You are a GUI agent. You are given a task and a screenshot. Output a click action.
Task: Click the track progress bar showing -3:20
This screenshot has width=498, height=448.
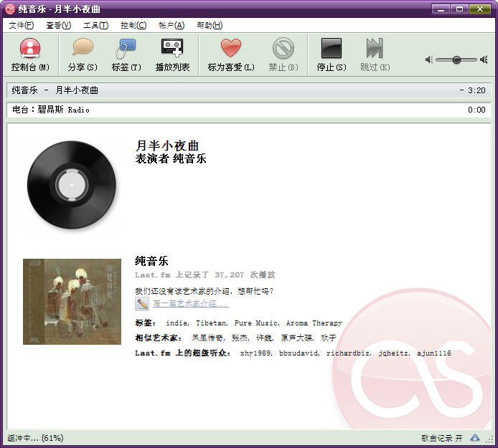click(249, 90)
